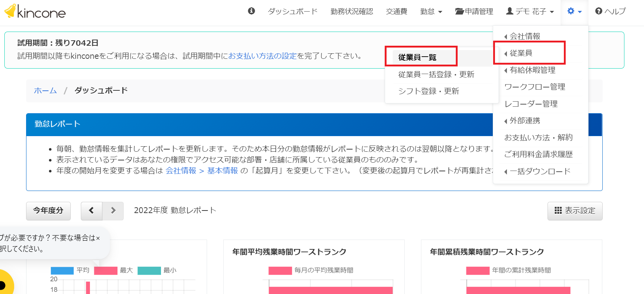Go to next fiscal year arrow
Viewport: 644px width, 294px height.
113,211
